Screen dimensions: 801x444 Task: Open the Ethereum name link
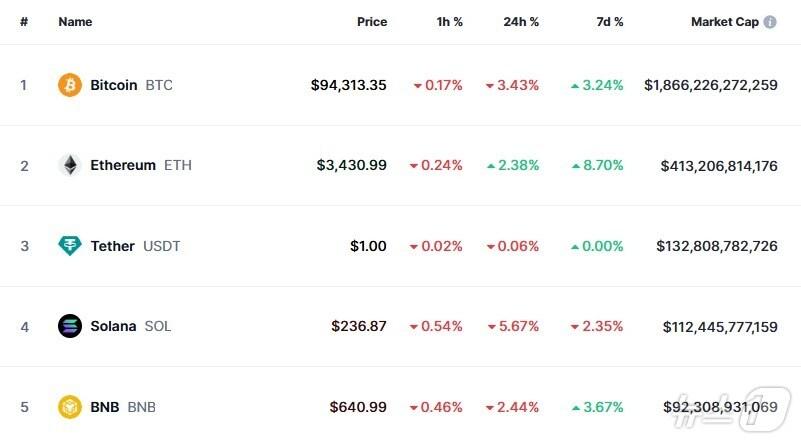[x=123, y=165]
